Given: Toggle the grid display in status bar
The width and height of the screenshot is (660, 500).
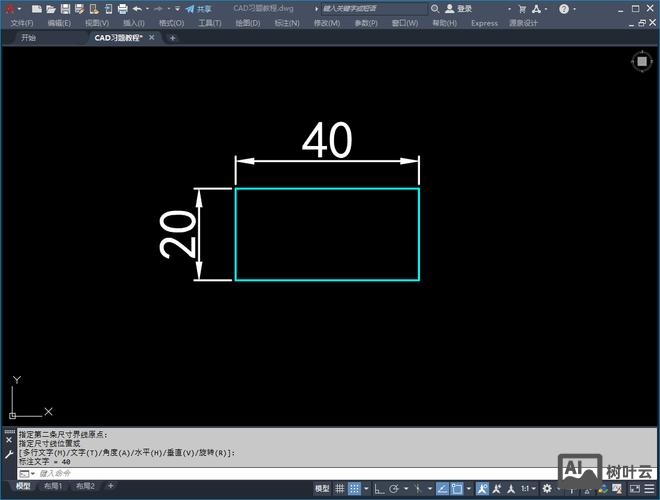Looking at the screenshot, I should 341,488.
